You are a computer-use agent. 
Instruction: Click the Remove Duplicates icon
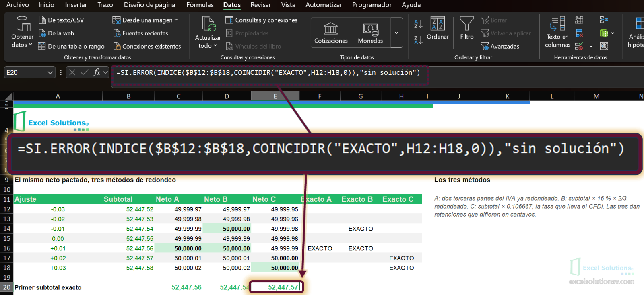(579, 33)
